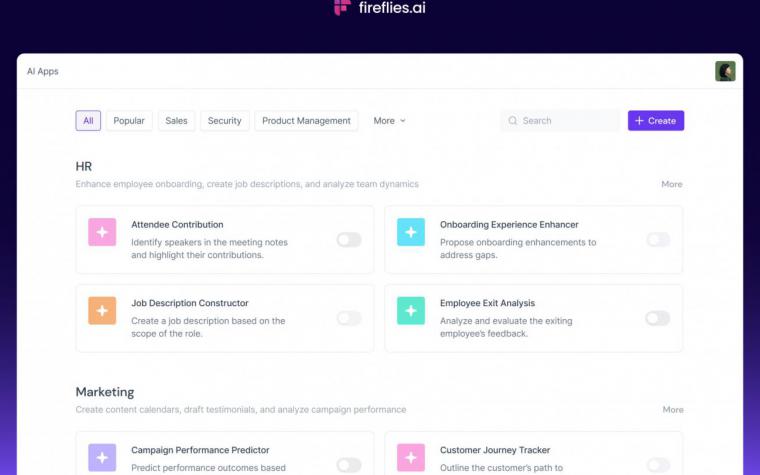Screen dimensions: 760x475
Task: Switch to the Sales category tab
Action: point(176,121)
